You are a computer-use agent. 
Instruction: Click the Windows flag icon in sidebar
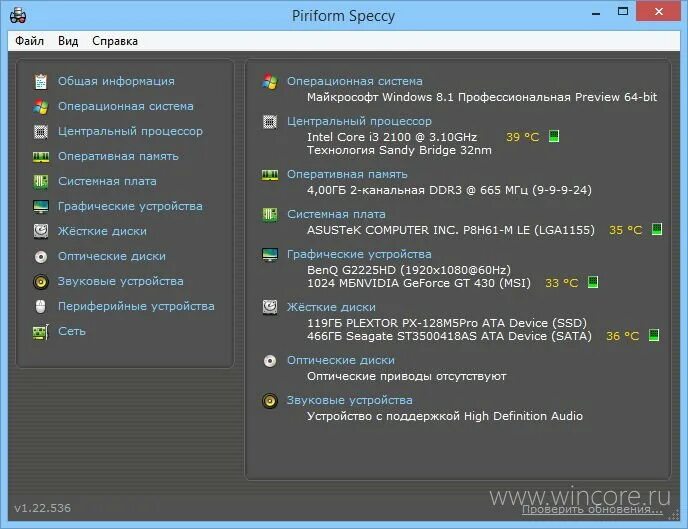tap(41, 107)
